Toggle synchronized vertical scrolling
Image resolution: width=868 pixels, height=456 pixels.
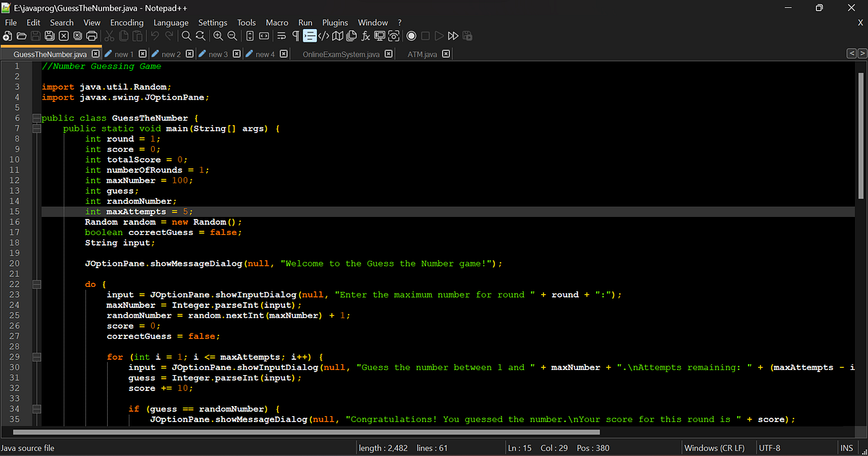[250, 35]
